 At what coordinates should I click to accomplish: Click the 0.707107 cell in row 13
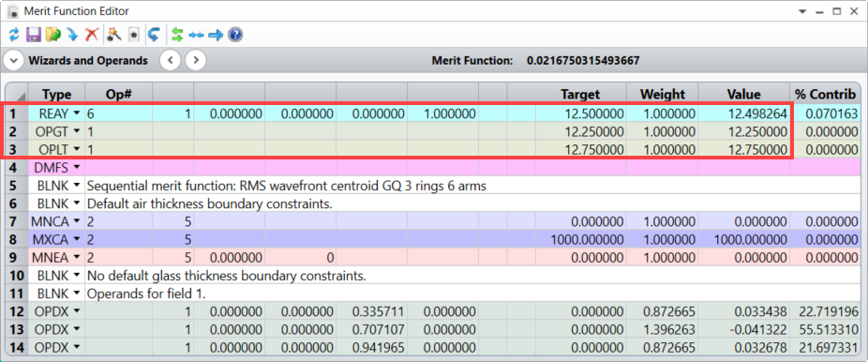click(371, 330)
